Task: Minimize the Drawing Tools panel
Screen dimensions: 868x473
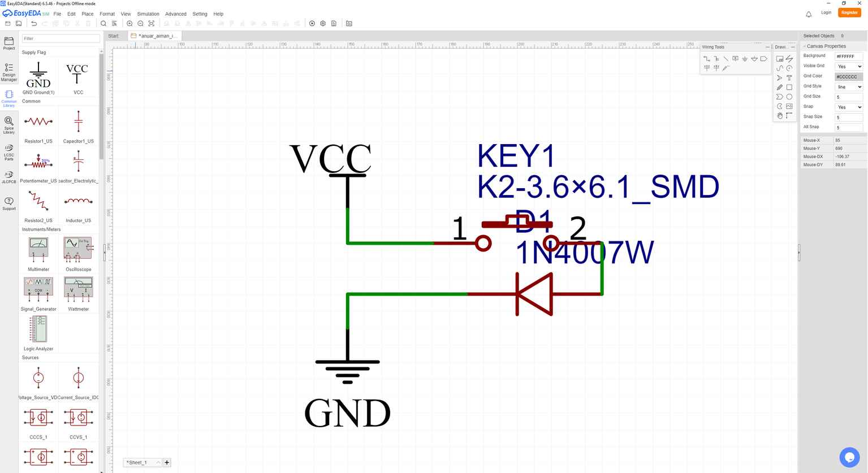Action: pos(793,47)
